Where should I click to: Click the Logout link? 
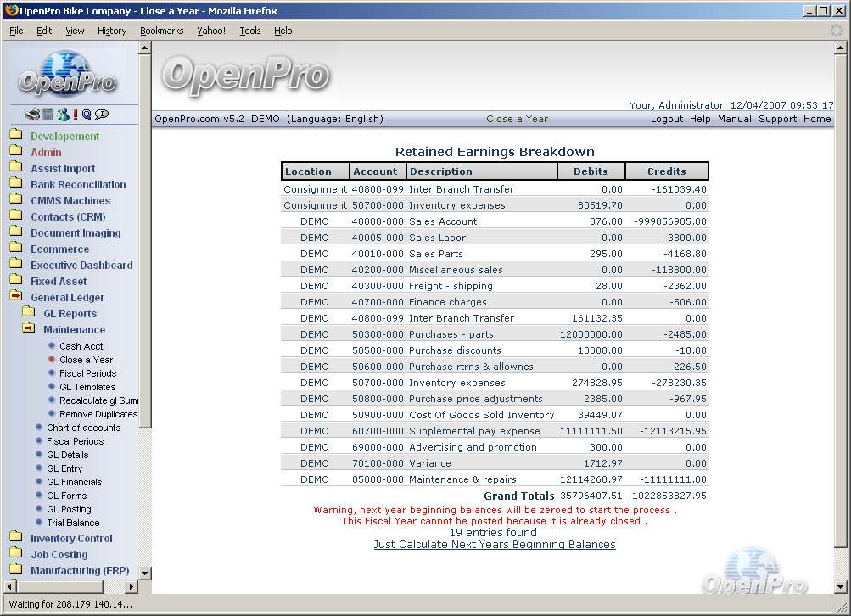click(666, 119)
